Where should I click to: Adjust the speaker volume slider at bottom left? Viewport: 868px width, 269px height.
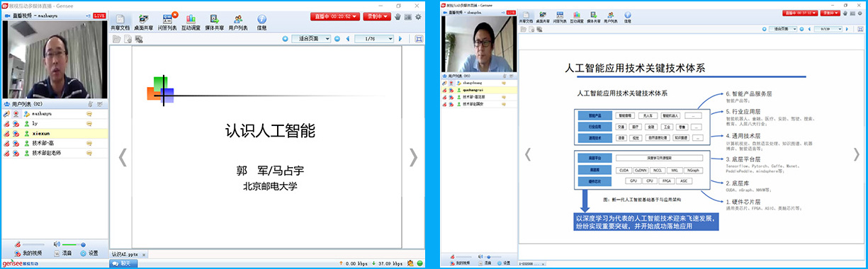coord(74,244)
